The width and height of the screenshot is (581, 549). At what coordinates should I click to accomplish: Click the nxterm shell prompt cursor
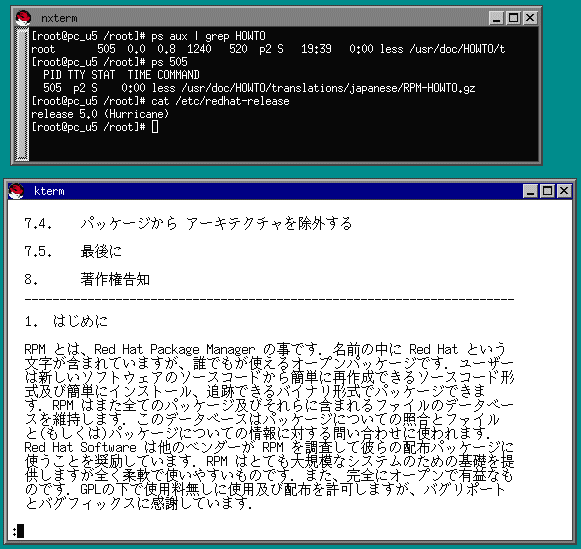[155, 127]
